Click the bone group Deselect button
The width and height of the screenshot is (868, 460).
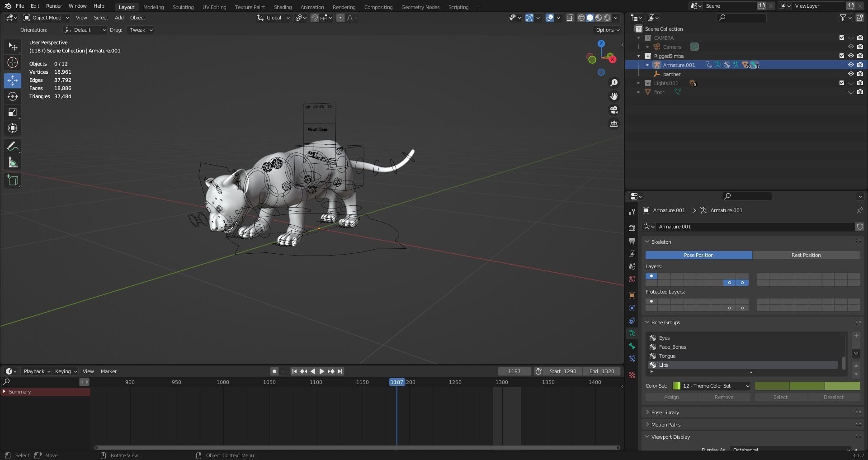click(x=833, y=397)
